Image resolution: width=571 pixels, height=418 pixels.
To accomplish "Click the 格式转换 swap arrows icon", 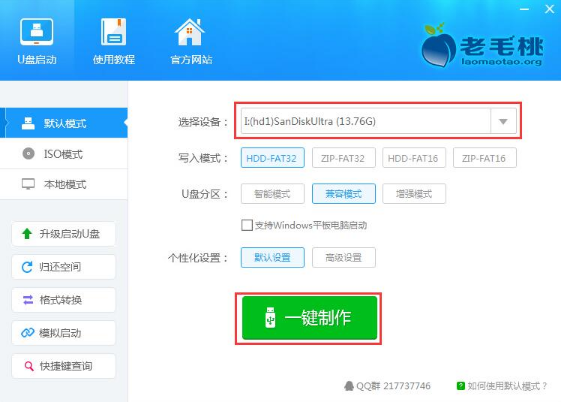I will pyautogui.click(x=28, y=300).
